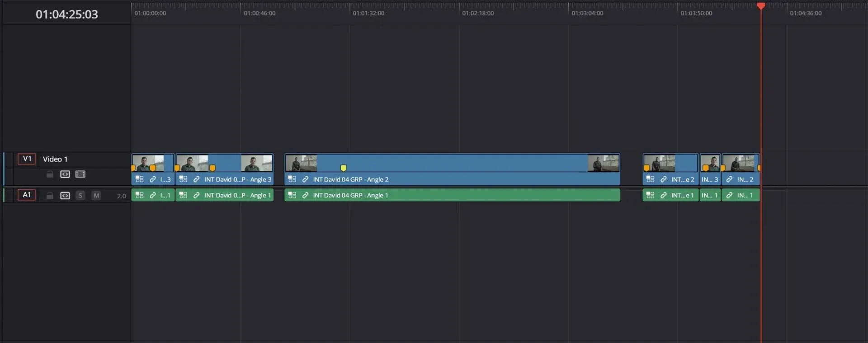The width and height of the screenshot is (868, 343).
Task: Toggle auto track selector on Video 1
Action: (65, 174)
